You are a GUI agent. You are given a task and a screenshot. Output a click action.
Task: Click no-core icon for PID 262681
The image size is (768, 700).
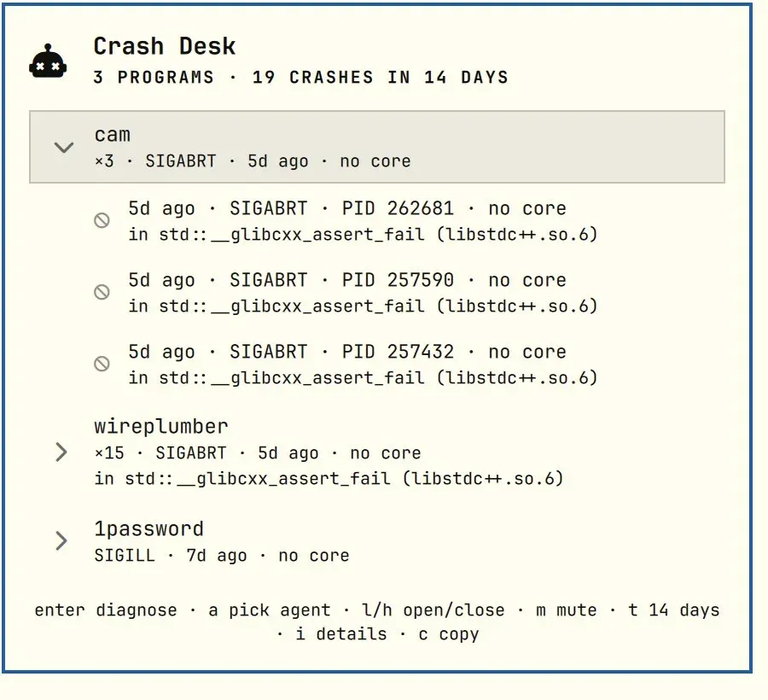(102, 220)
